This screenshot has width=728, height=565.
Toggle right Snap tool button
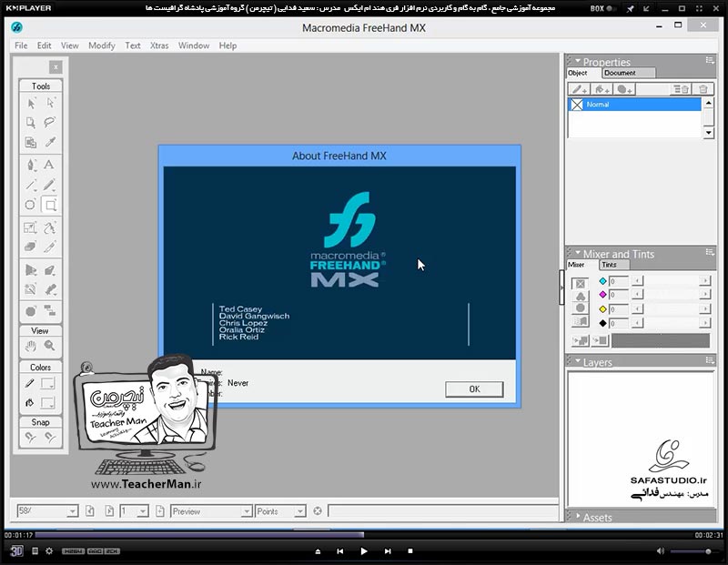50,437
